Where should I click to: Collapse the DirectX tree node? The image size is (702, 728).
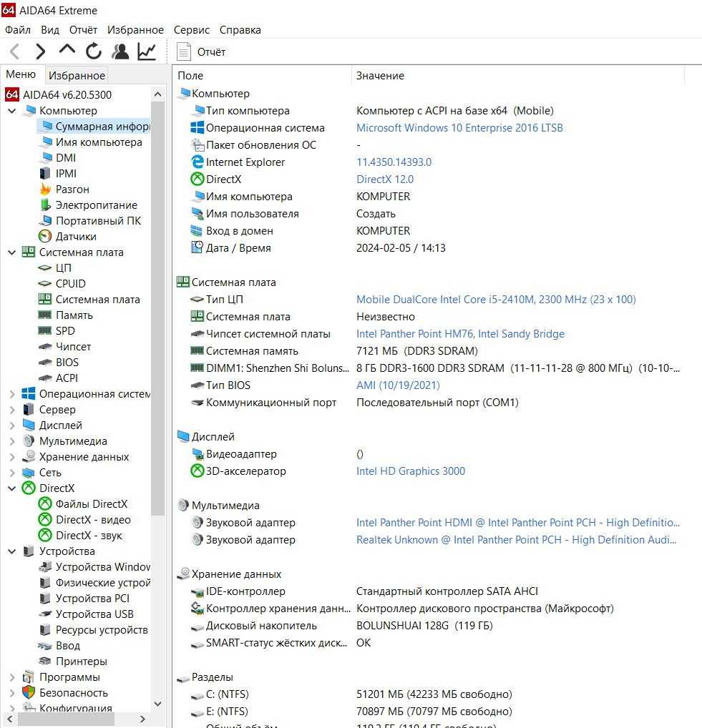pos(12,488)
